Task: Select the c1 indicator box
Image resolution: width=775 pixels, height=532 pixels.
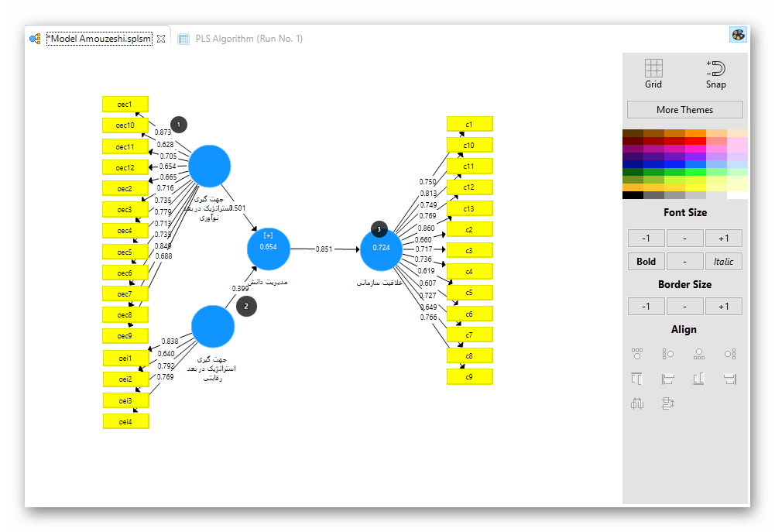Action: click(469, 124)
